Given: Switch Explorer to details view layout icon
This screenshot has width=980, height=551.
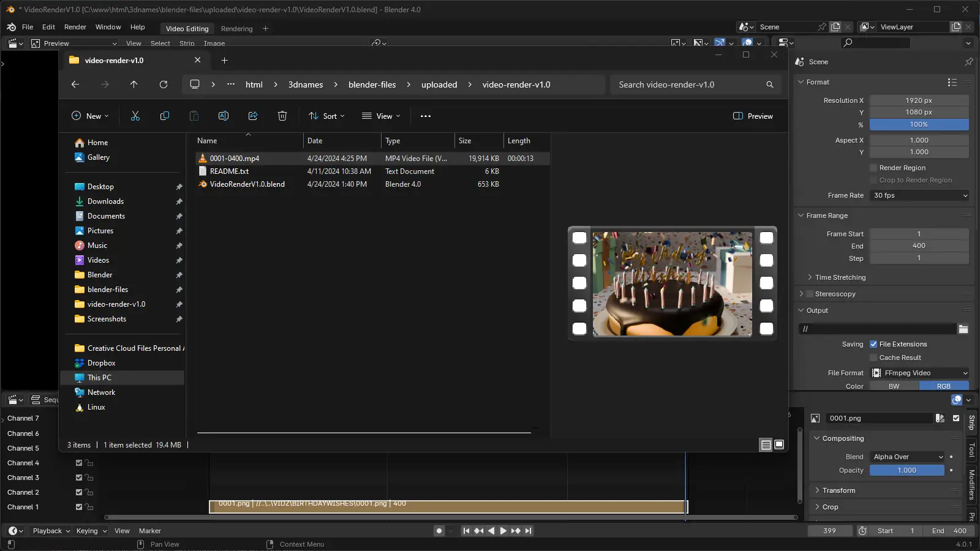Looking at the screenshot, I should [x=766, y=445].
